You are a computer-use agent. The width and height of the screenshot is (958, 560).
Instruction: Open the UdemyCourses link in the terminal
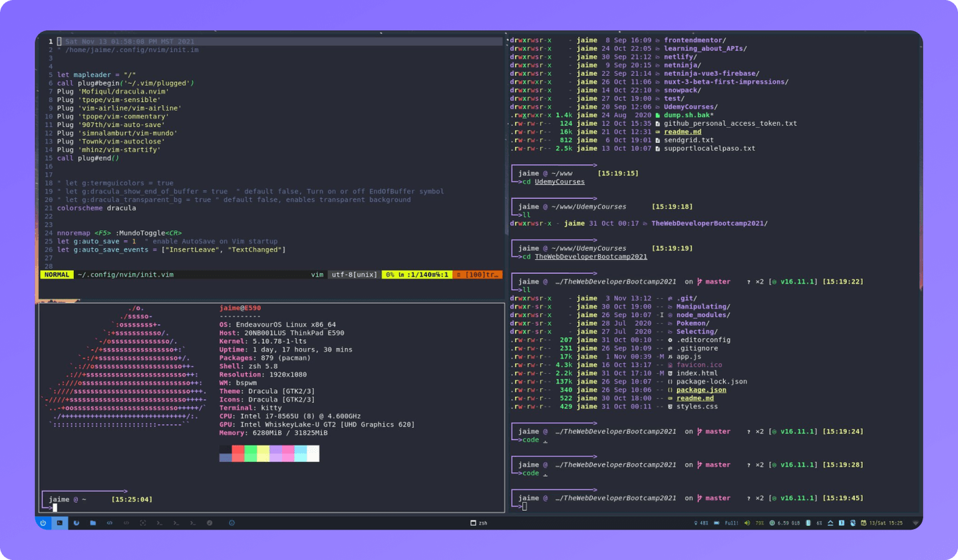[x=559, y=181]
